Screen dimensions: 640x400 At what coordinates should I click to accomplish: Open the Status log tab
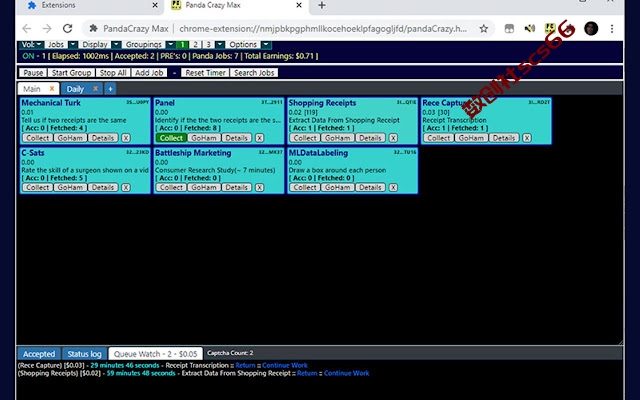(x=84, y=354)
